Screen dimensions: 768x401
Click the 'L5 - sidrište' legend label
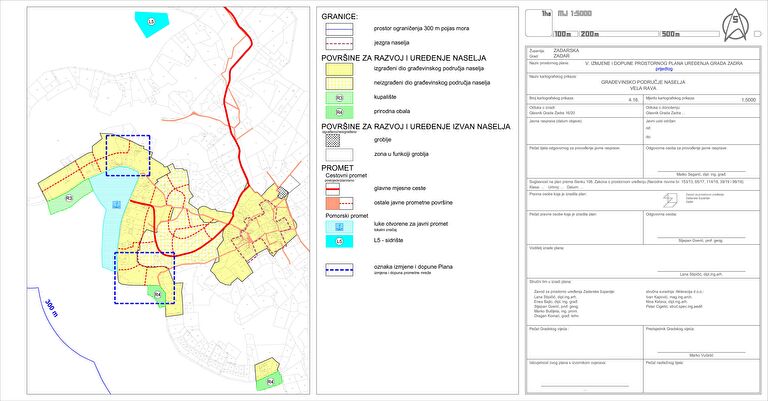point(388,240)
